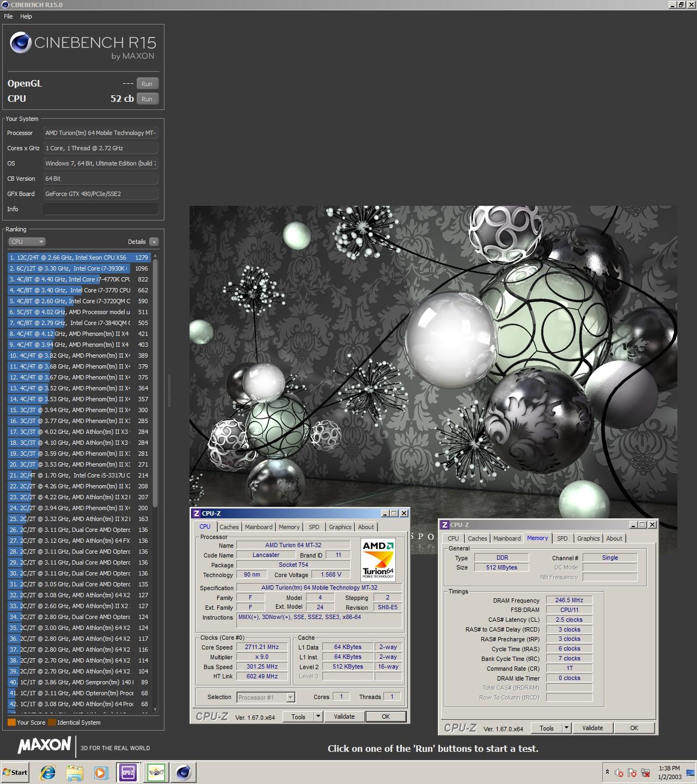Switch to Mainboard tab in left CPU-Z

pos(259,527)
